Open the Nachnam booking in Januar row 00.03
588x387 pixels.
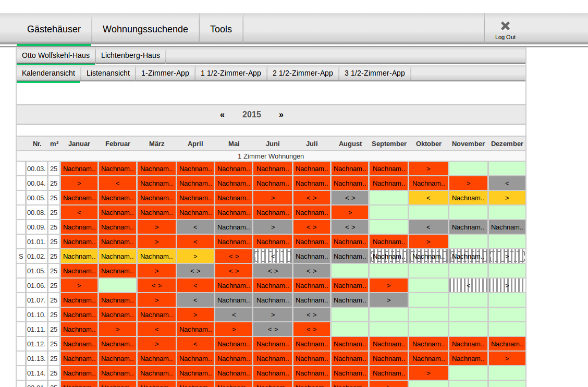pyautogui.click(x=79, y=168)
